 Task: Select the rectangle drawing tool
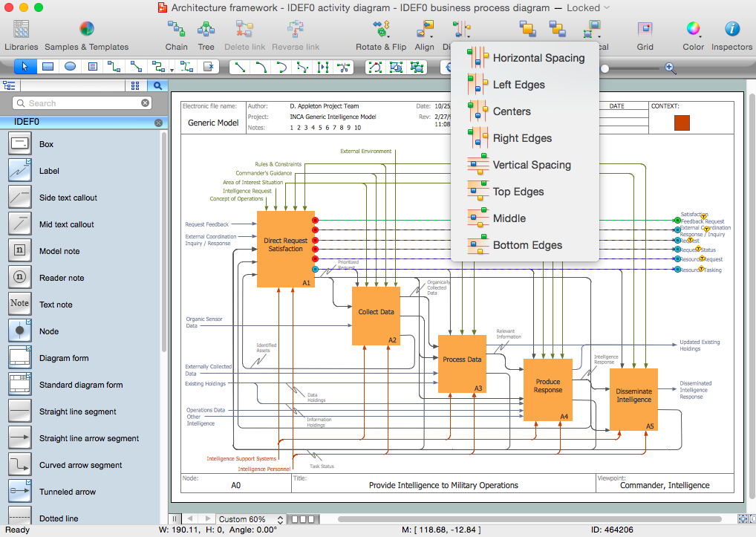pyautogui.click(x=46, y=67)
